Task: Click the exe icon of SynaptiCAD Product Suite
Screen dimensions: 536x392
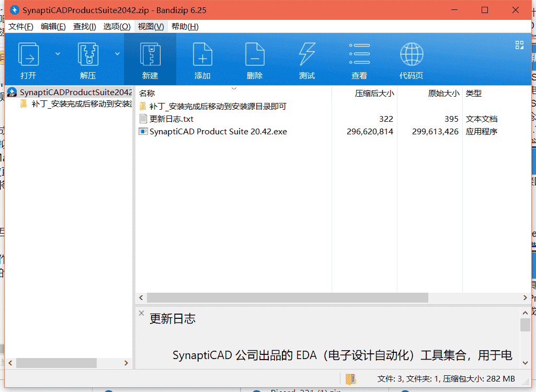Action: pyautogui.click(x=143, y=131)
